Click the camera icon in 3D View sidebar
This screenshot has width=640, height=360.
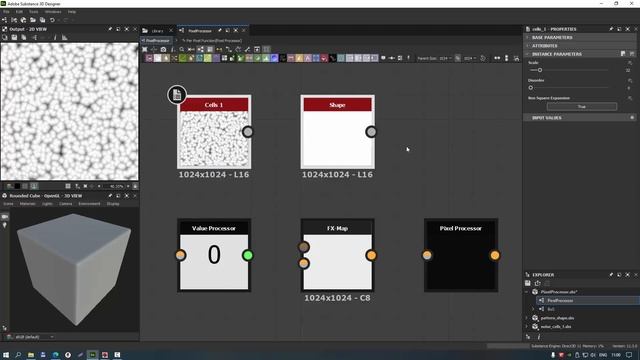click(5, 217)
